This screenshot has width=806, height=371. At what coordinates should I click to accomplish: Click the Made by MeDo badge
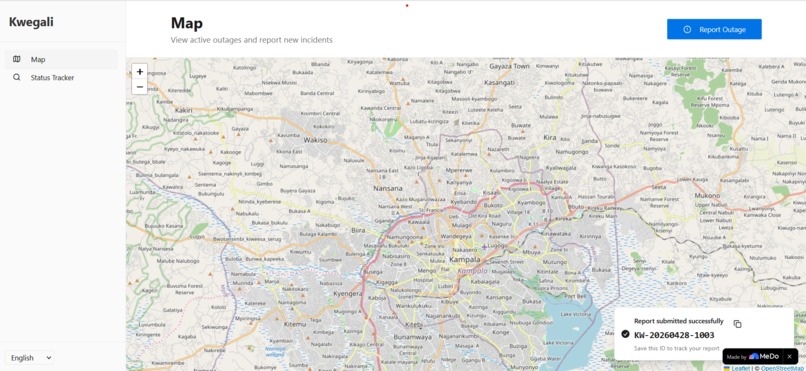(753, 356)
